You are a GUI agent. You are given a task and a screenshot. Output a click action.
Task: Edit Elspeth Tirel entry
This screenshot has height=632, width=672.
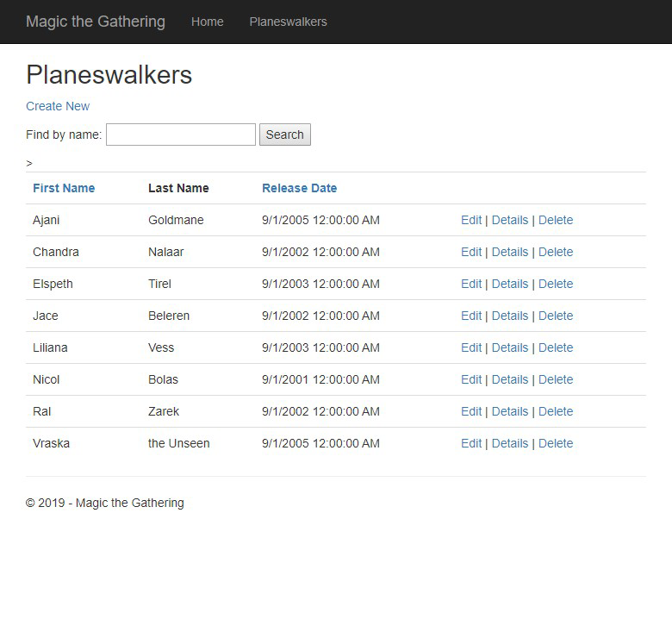pyautogui.click(x=471, y=284)
